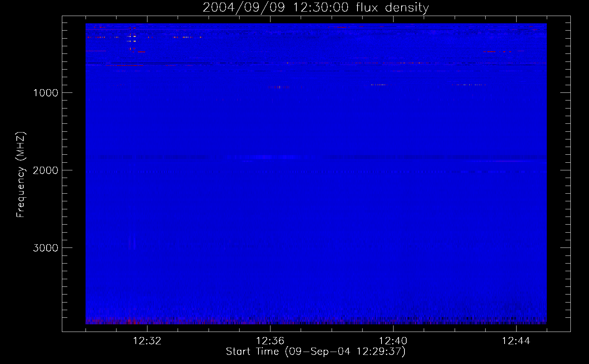Click the 'Frequency (MHZ)' vertical axis title
The image size is (589, 364).
pos(21,175)
